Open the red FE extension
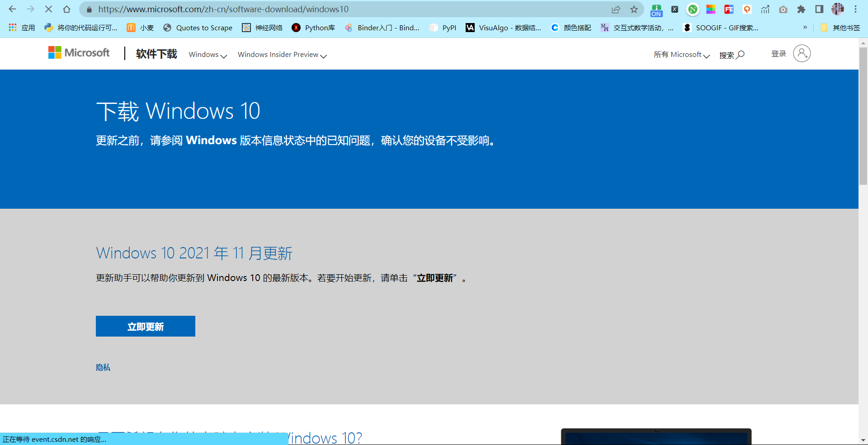 (x=729, y=9)
